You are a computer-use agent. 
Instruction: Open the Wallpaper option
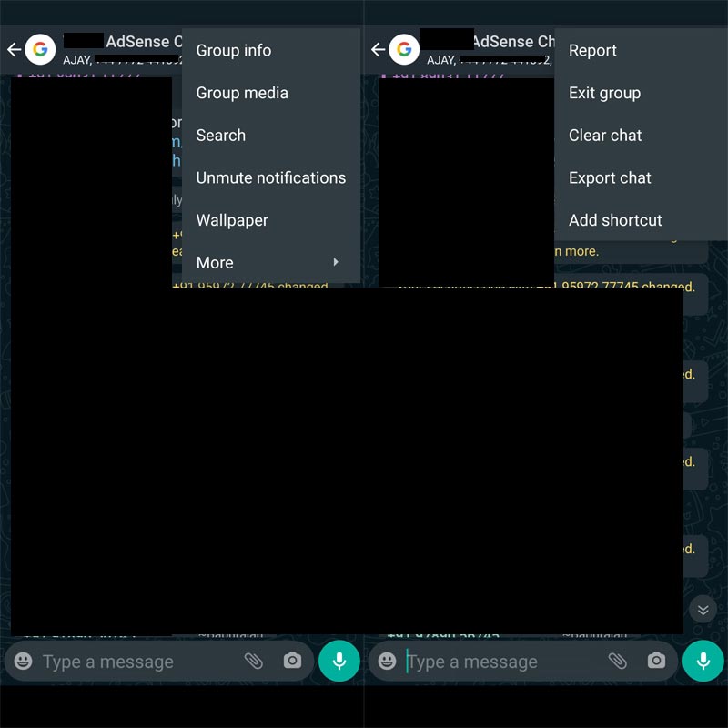271,220
